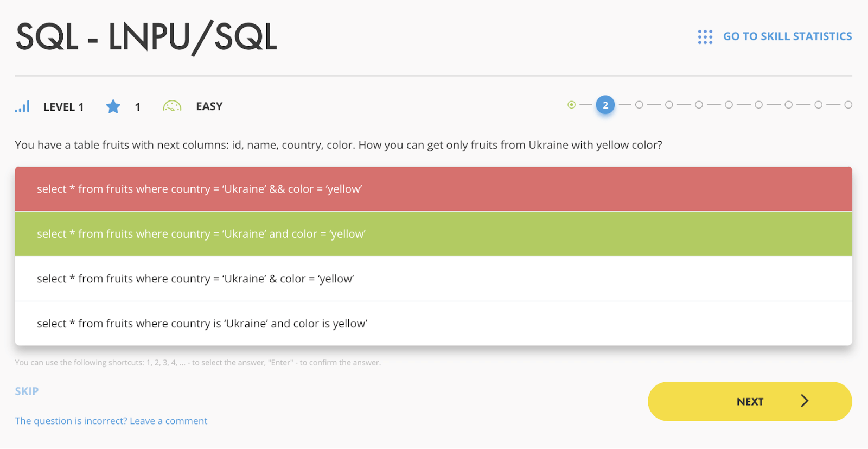
Task: Click the EASY difficulty label
Action: (209, 106)
